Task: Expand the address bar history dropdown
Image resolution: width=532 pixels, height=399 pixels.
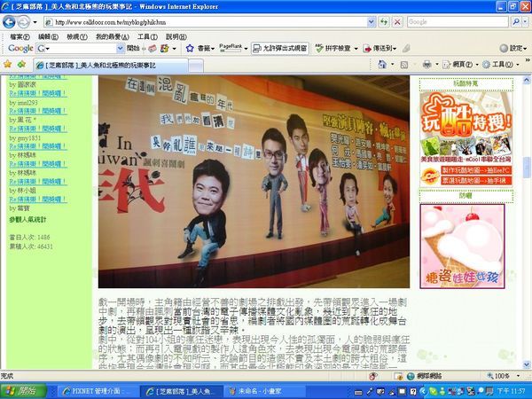Action: pos(372,22)
